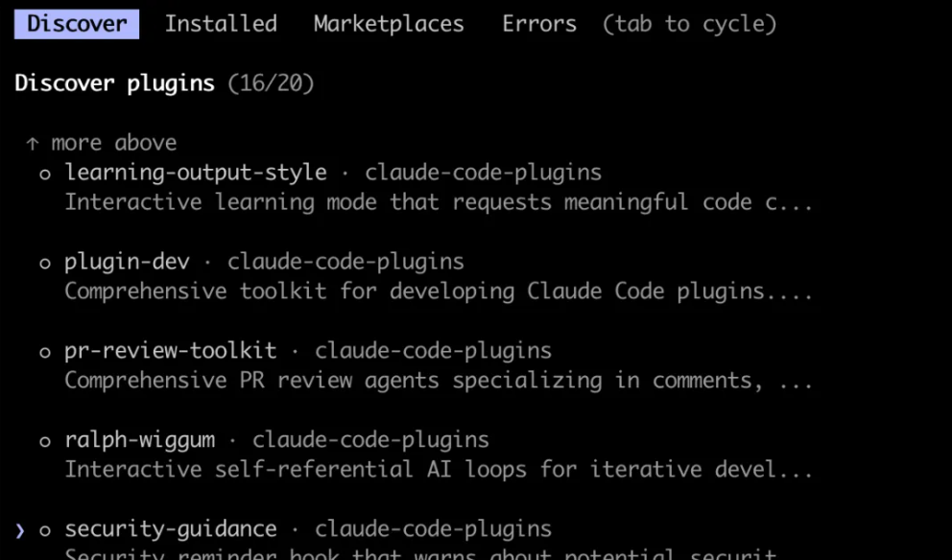Select the ralph-wiggum plugin name
The image size is (952, 560).
coord(139,440)
